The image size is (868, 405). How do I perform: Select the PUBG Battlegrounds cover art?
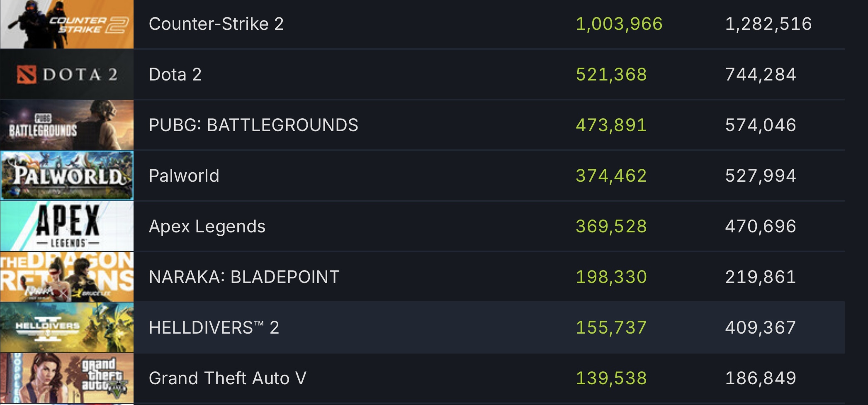[67, 125]
